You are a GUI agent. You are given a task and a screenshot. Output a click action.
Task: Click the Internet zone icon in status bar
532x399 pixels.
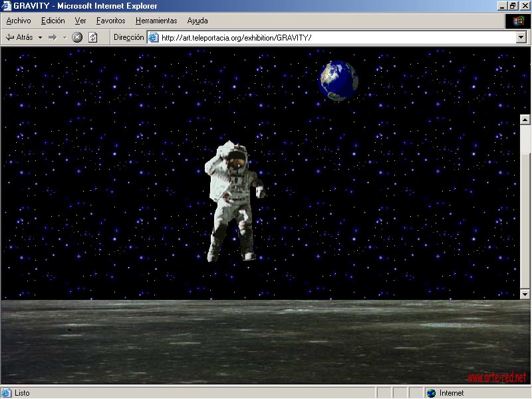[432, 393]
